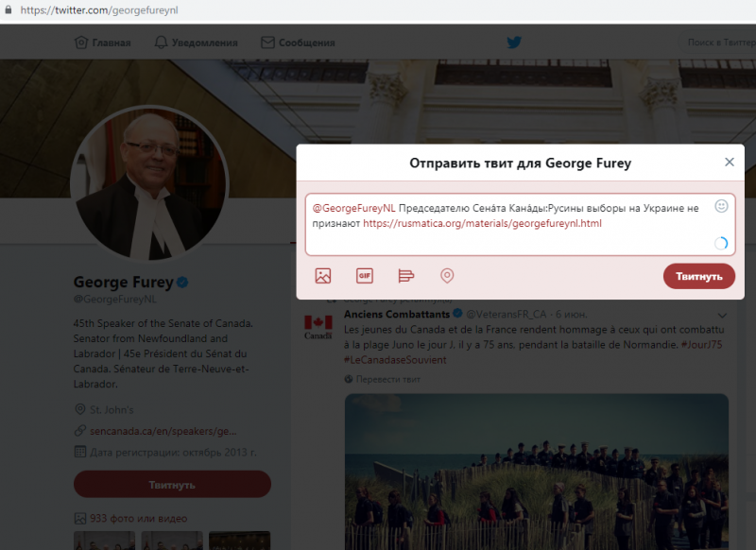The width and height of the screenshot is (756, 550).
Task: Open 933 фото или видео media link
Action: click(x=139, y=519)
